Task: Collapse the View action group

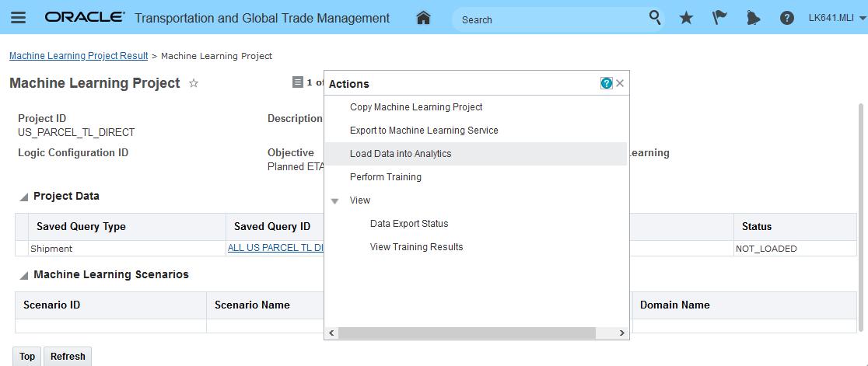Action: [335, 200]
